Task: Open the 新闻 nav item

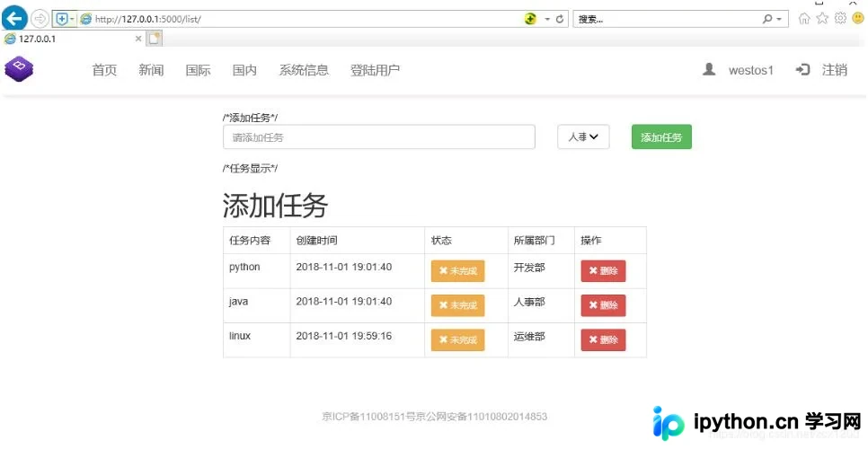Action: (151, 70)
